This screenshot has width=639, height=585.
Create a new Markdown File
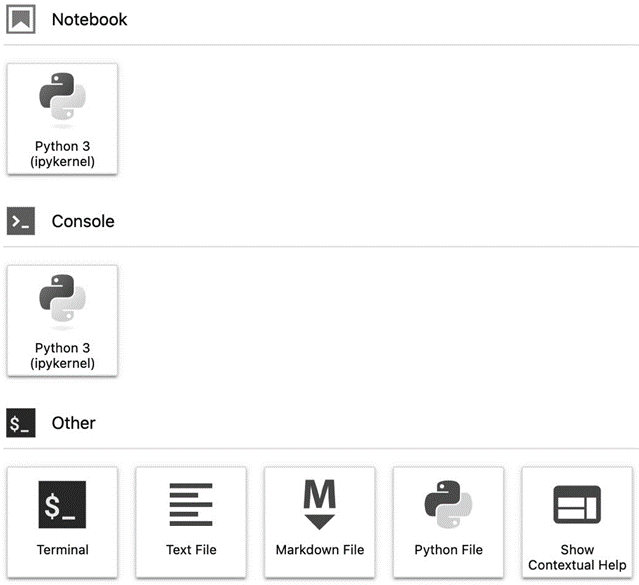(320, 522)
